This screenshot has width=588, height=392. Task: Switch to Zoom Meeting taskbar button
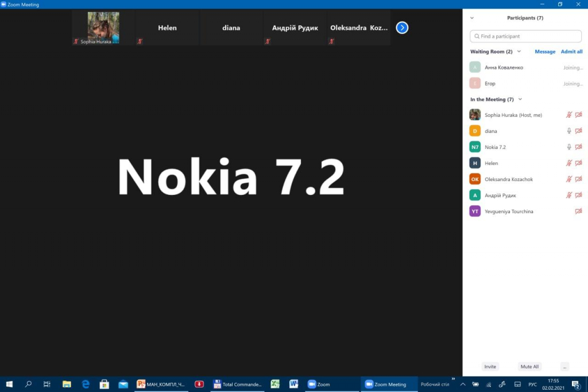(x=389, y=384)
